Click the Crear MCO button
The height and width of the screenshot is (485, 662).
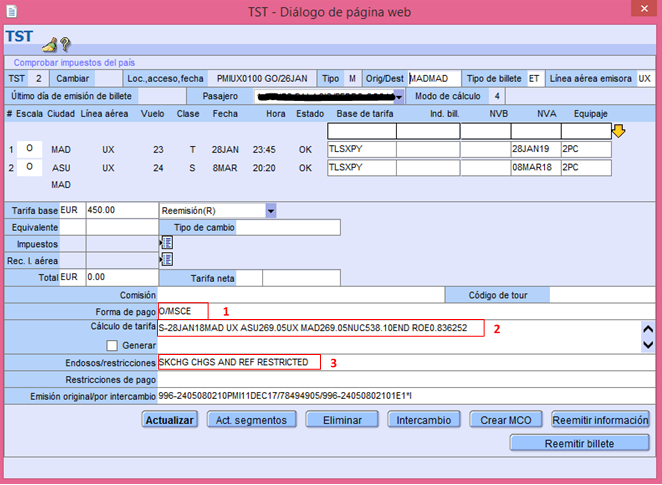coord(504,420)
